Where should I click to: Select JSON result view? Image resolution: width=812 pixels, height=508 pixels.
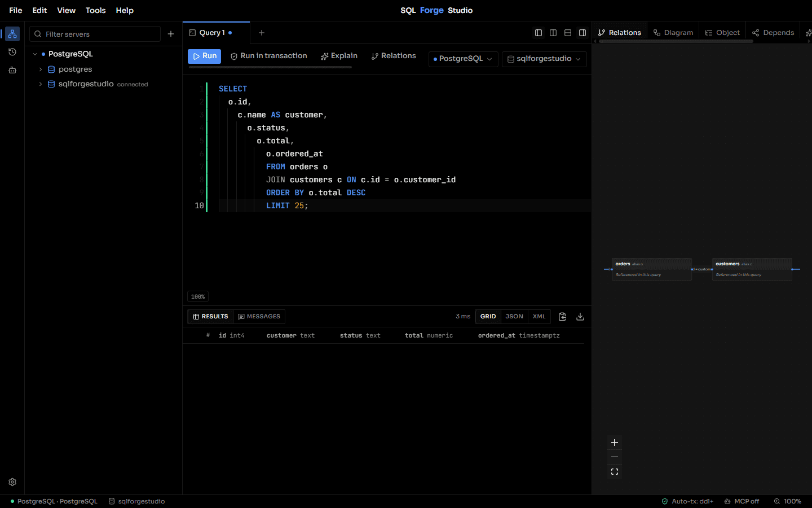pyautogui.click(x=514, y=317)
